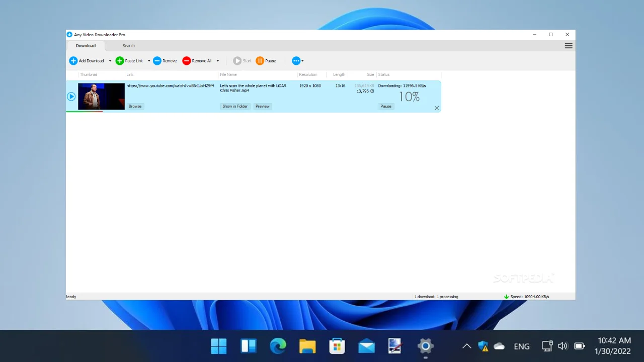Viewport: 644px width, 362px height.
Task: Click the Show in Folder button
Action: pos(235,106)
